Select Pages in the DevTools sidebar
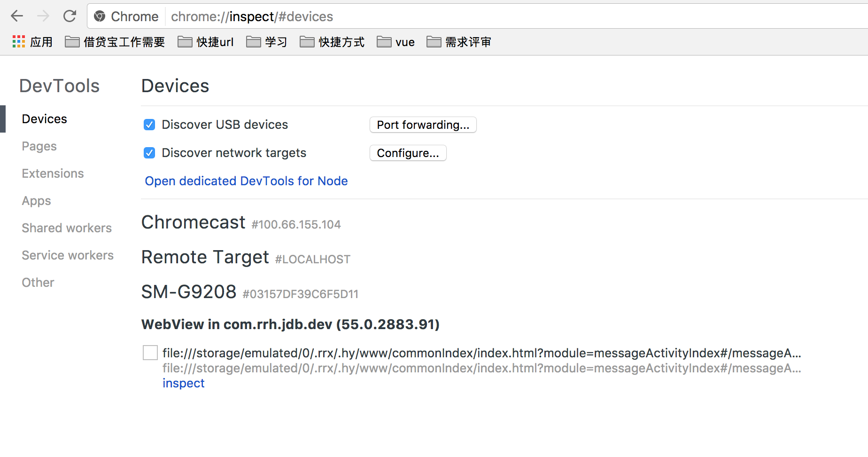 click(39, 146)
